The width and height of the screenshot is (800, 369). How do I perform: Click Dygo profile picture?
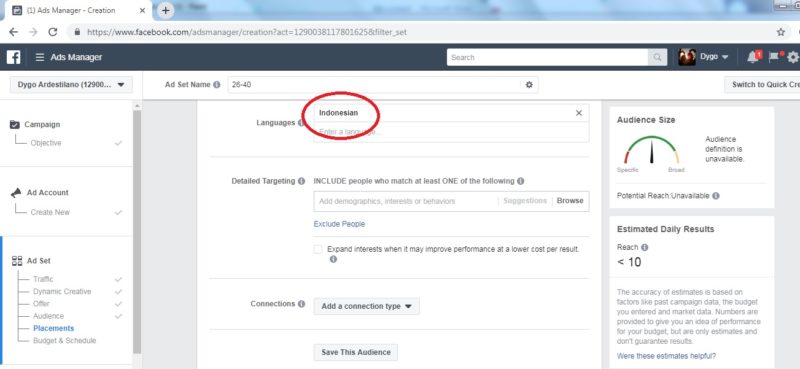pos(687,57)
